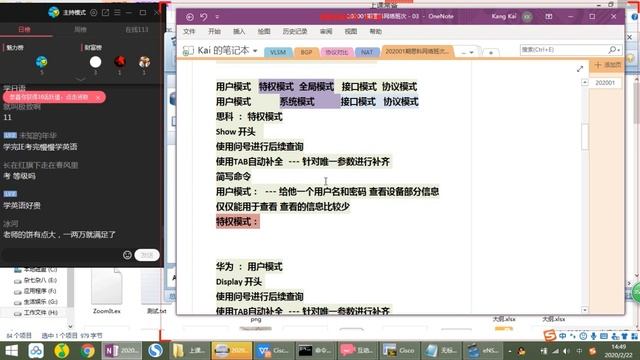The width and height of the screenshot is (640, 360).
Task: Switch to the NAT section tab
Action: (x=367, y=52)
